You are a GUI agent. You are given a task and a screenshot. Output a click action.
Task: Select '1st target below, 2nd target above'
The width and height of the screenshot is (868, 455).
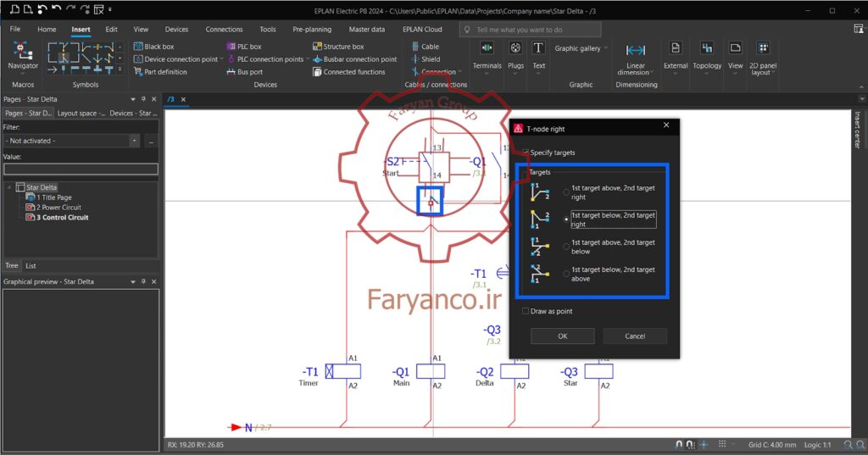pos(565,274)
